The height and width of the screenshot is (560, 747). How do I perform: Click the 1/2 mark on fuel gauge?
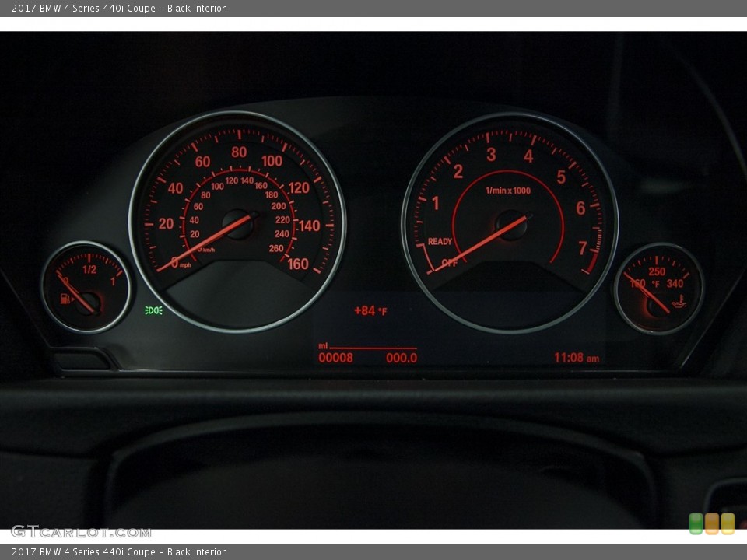click(89, 270)
